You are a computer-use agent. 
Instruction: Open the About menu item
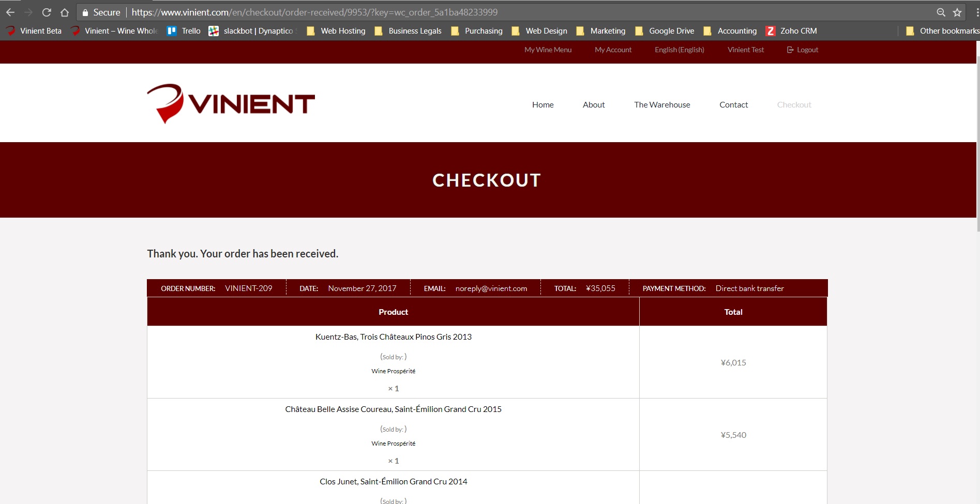point(594,104)
